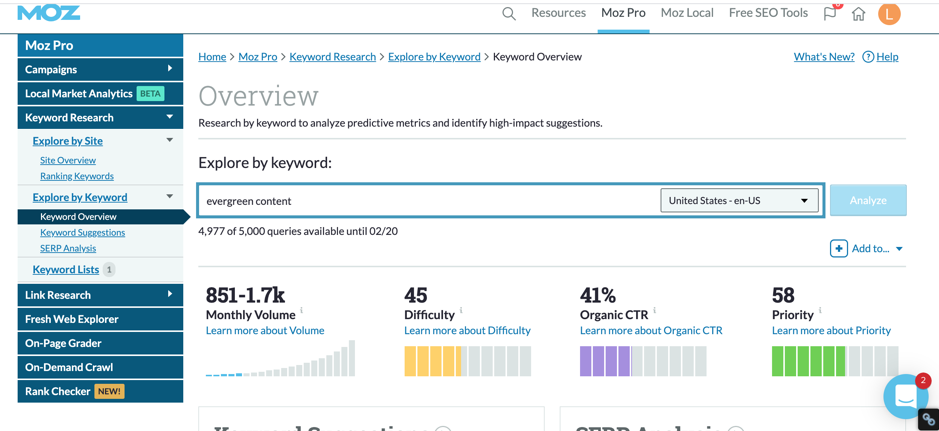
Task: Open Moz Local in top navigation
Action: pyautogui.click(x=687, y=13)
